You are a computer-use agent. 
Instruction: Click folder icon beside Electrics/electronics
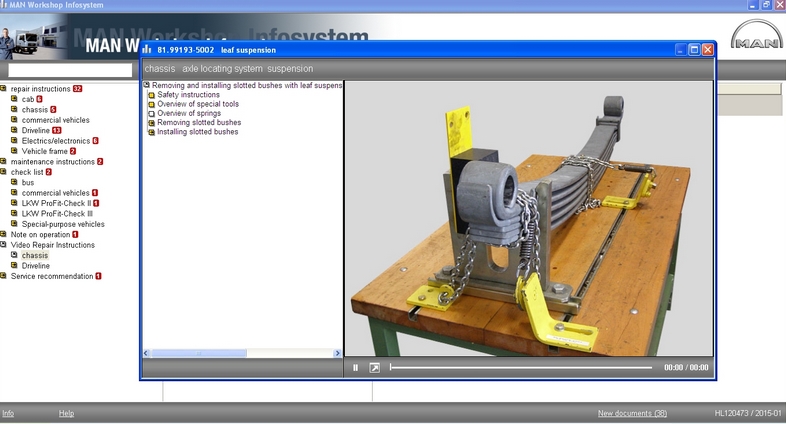(15, 140)
